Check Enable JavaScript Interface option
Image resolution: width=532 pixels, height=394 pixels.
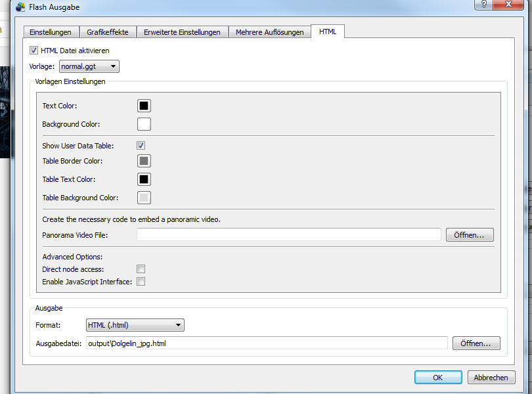click(x=141, y=282)
